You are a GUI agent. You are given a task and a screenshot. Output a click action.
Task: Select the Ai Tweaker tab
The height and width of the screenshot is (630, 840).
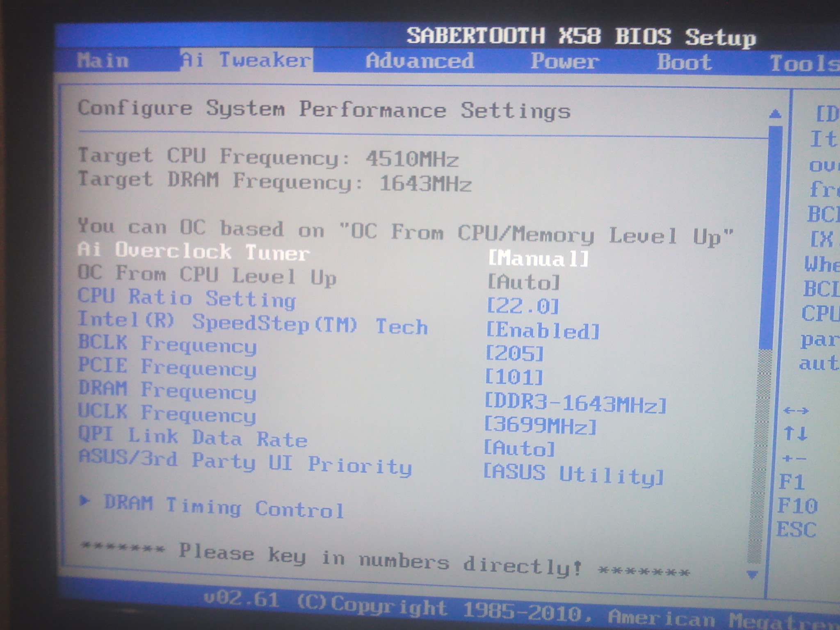(246, 60)
